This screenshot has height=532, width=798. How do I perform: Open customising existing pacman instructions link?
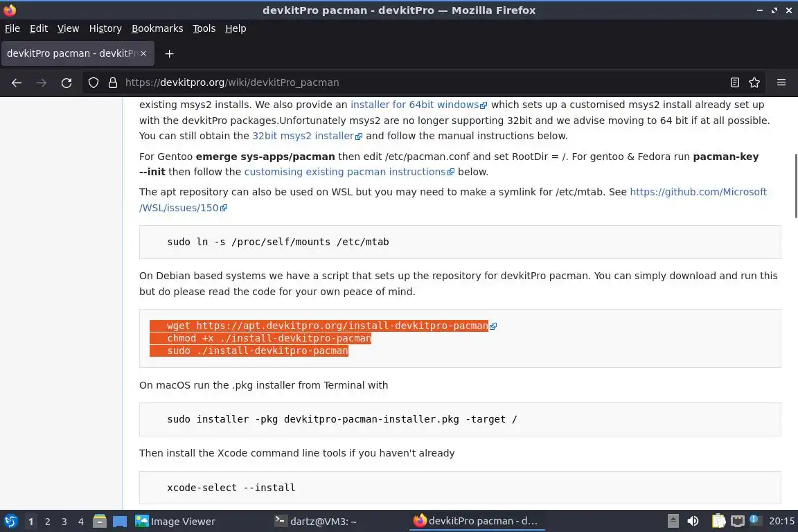[x=349, y=172]
